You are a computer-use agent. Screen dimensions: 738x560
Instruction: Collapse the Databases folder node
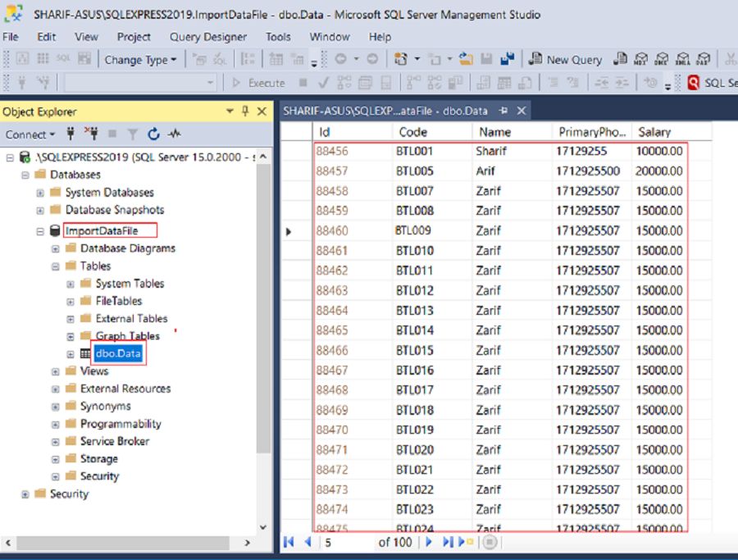(25, 175)
